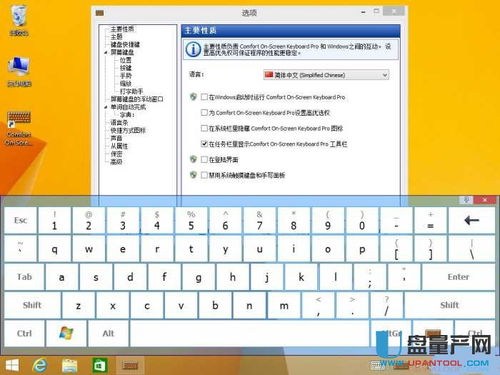Click the Esc key on keyboard

point(20,220)
